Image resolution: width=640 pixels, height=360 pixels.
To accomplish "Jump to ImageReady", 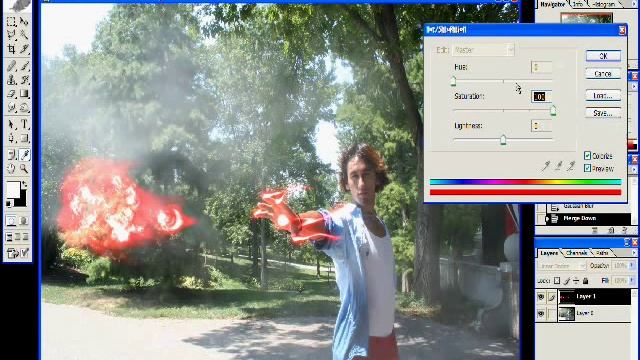I will (x=18, y=253).
